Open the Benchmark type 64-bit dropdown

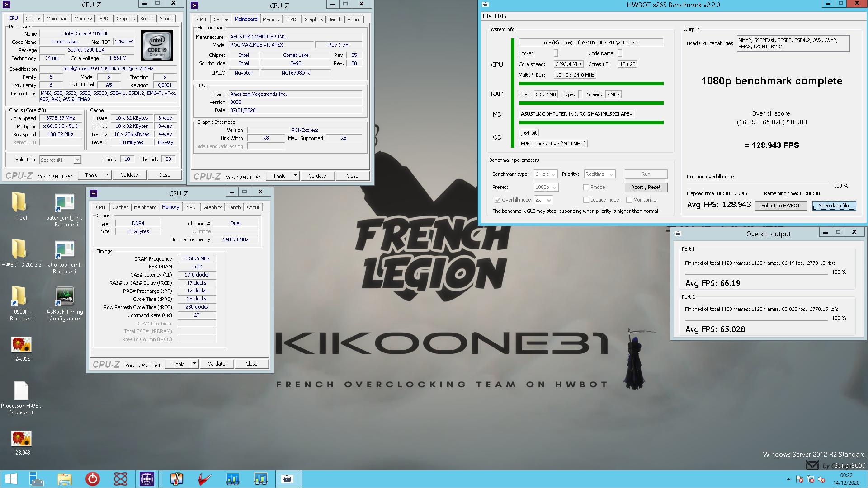[x=545, y=174]
